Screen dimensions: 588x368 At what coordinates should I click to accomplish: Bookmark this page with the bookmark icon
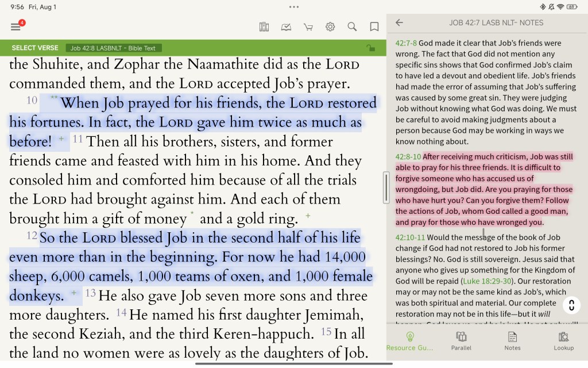(374, 27)
